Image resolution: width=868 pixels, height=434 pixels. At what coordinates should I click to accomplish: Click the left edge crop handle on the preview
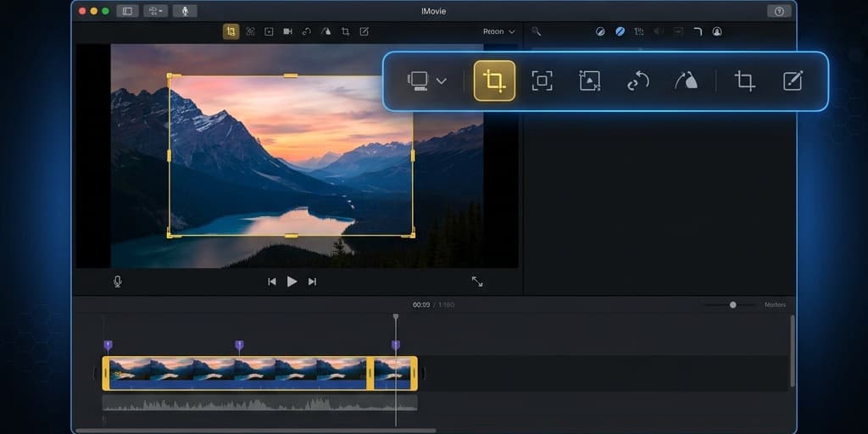(x=170, y=156)
